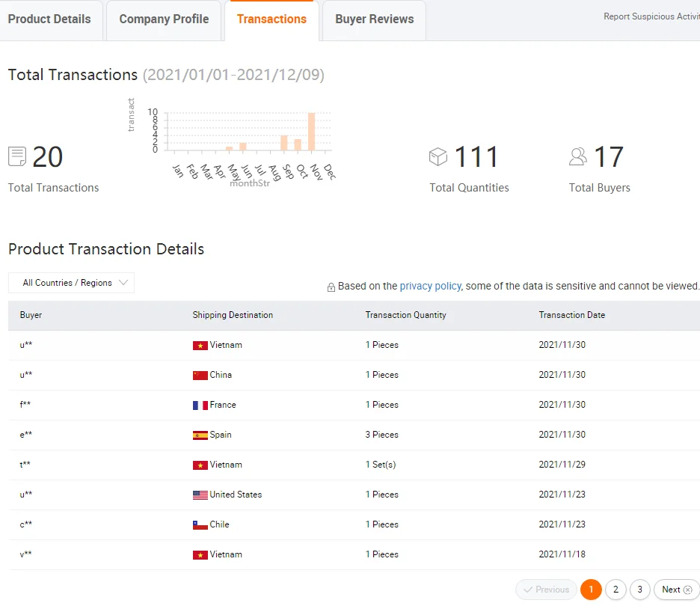Viewport: 700px width, 609px height.
Task: Go to page 3 of transactions
Action: coord(639,590)
